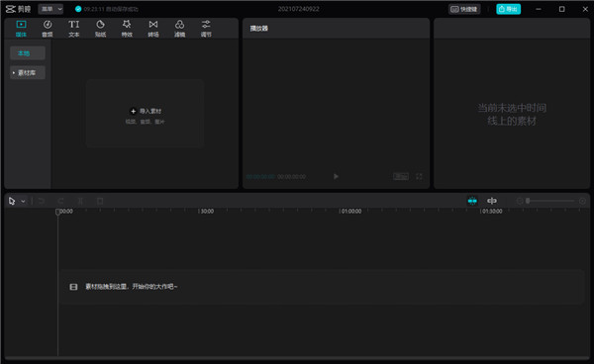Click 导入素材 to import media

coord(146,111)
